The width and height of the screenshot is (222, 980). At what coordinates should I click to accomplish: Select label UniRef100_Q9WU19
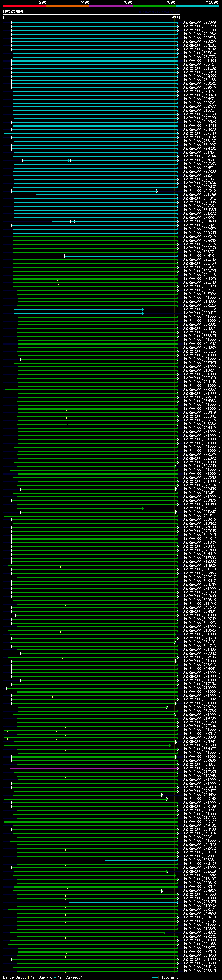point(199,428)
